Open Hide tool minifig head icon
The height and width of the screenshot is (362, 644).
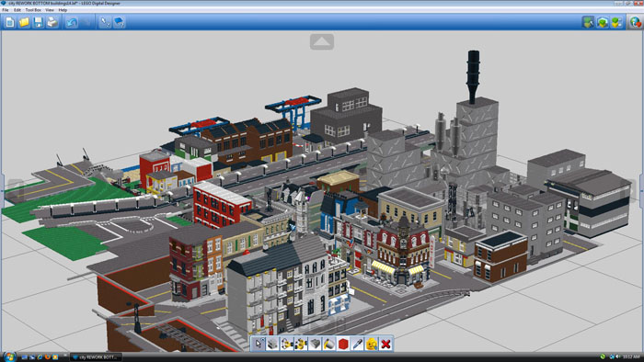372,344
